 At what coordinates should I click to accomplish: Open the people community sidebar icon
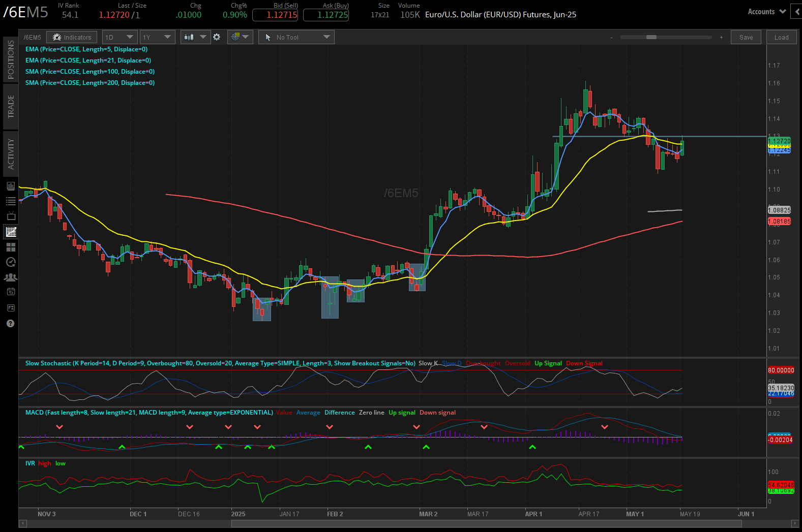pyautogui.click(x=11, y=277)
